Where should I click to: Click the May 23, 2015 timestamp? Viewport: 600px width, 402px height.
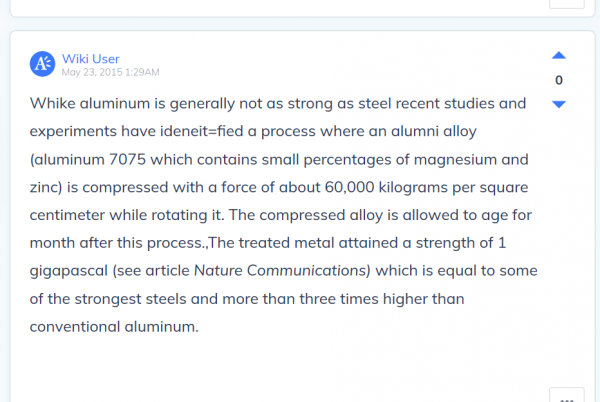110,72
